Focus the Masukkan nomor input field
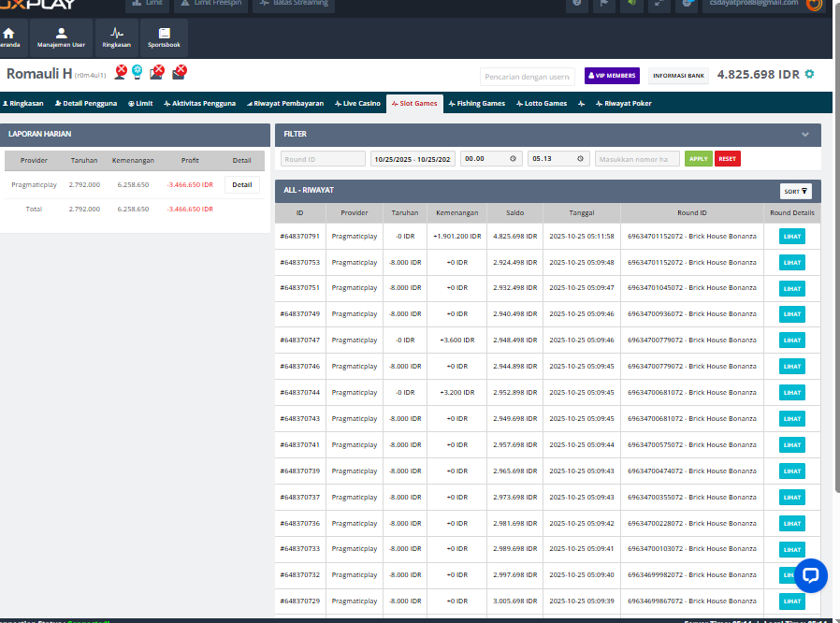Viewport: 840px width, 623px height. 637,159
